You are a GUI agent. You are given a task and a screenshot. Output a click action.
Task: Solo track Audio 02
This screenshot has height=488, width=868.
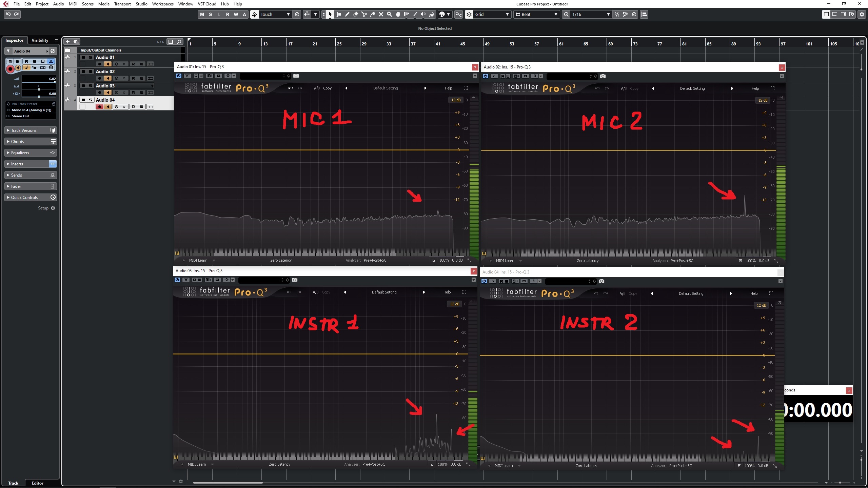coord(91,72)
